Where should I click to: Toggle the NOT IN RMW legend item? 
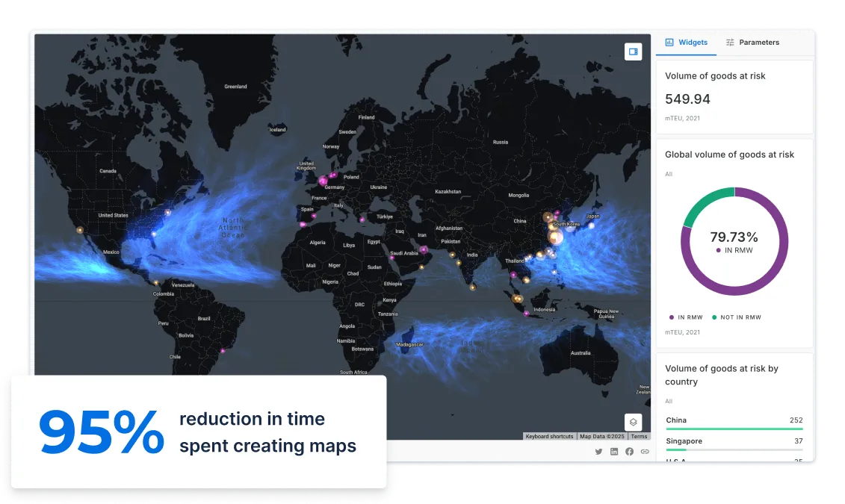coord(736,317)
